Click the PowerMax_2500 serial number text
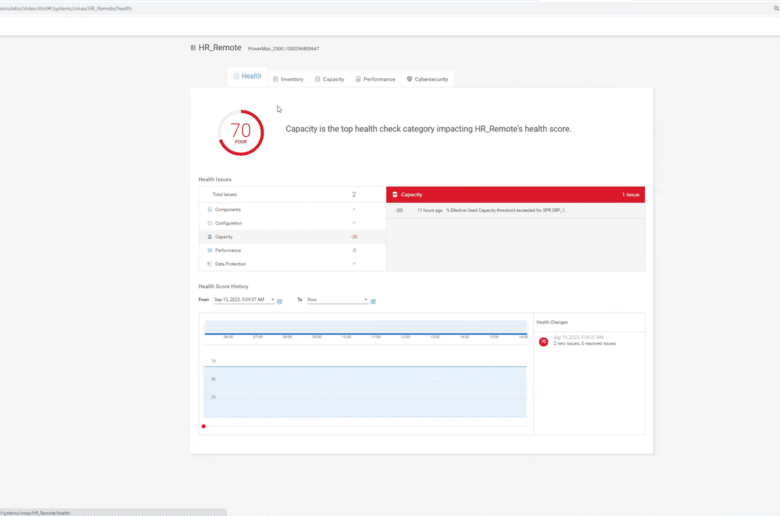The height and width of the screenshot is (516, 780). coord(284,49)
